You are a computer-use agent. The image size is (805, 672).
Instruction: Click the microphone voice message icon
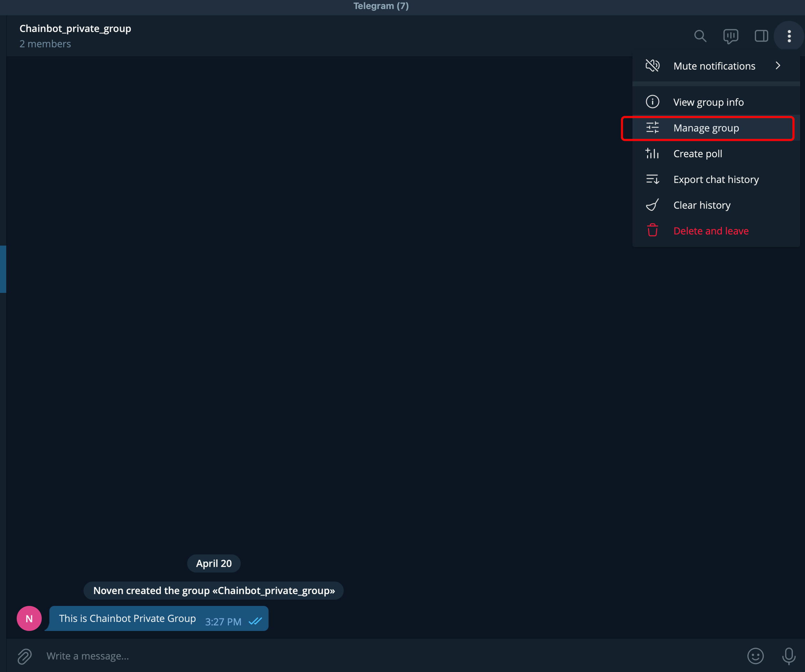(x=789, y=656)
